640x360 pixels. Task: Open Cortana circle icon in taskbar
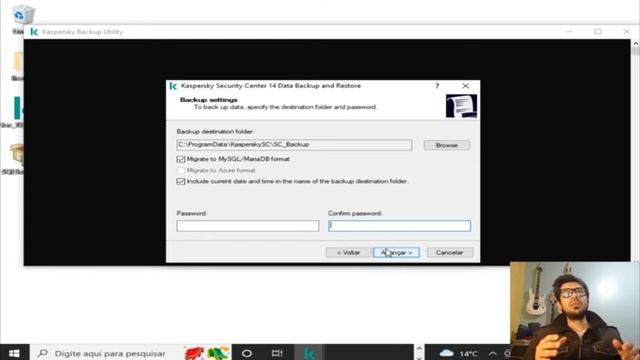point(247,353)
